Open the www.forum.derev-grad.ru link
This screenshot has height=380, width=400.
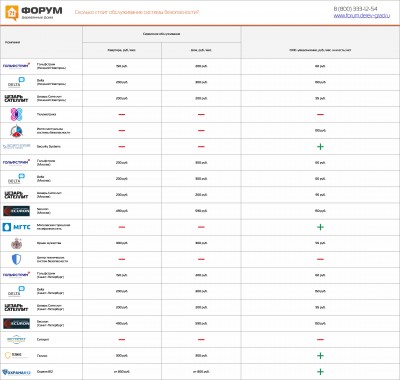click(362, 15)
